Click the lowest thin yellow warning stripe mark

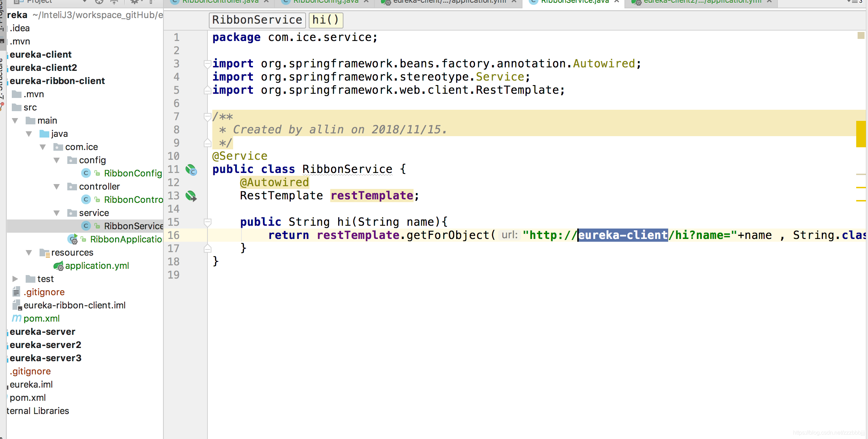(x=861, y=201)
